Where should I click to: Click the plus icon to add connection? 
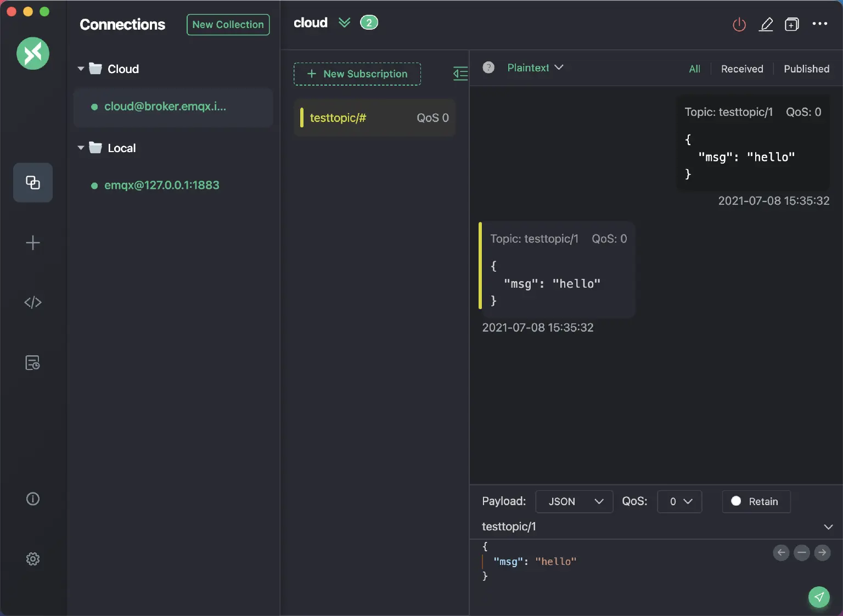tap(33, 243)
